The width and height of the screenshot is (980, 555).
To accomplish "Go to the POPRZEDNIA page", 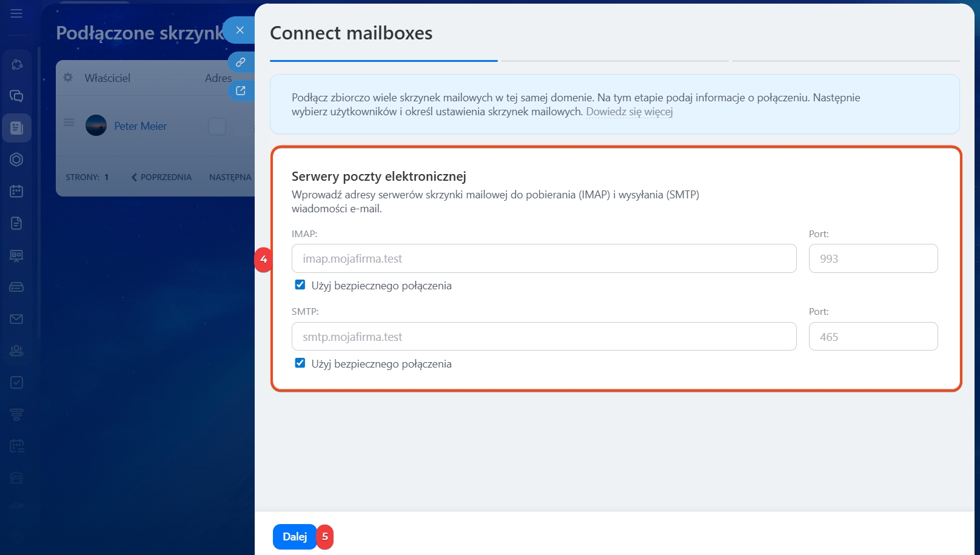I will (161, 177).
